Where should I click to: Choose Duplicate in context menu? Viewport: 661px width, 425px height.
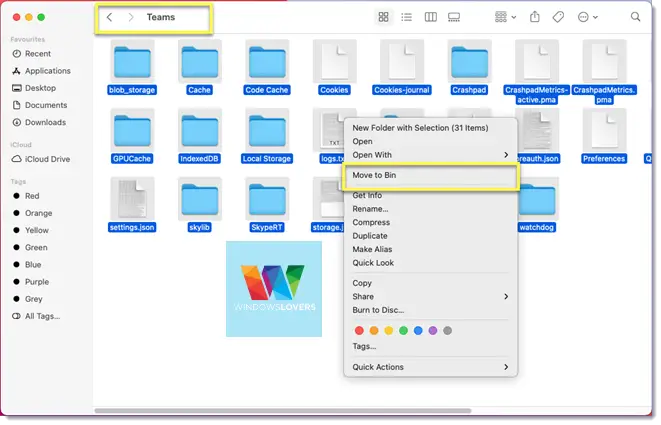pyautogui.click(x=430, y=236)
